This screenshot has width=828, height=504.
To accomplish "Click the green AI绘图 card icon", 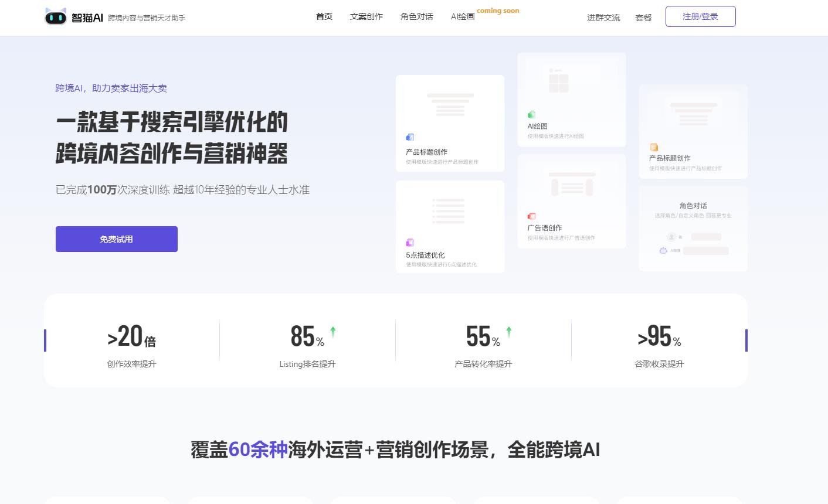I will [531, 115].
